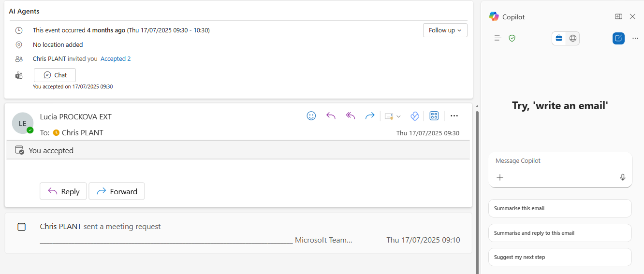Click the Lucia PROCKOVA EXT sender name
644x274 pixels.
click(76, 116)
